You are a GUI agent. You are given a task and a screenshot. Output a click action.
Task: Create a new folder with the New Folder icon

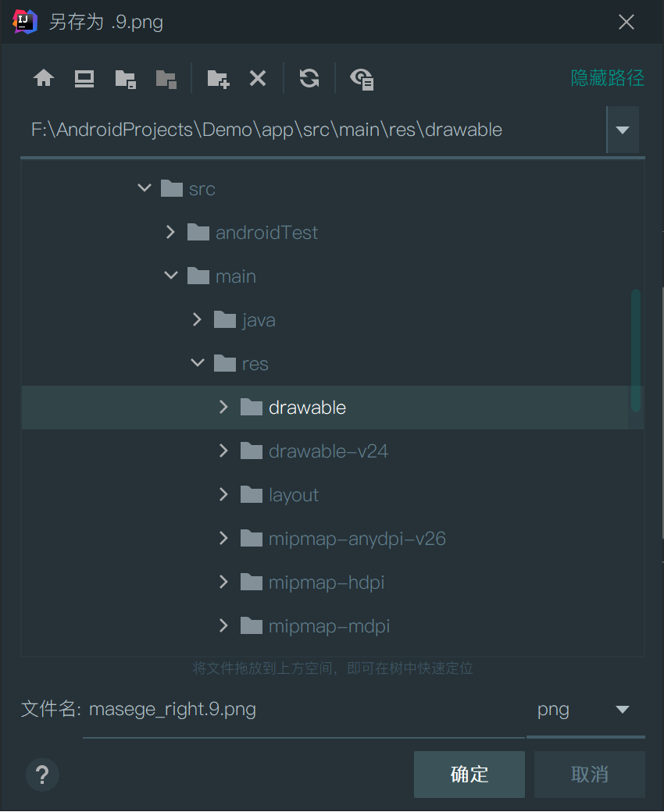218,78
